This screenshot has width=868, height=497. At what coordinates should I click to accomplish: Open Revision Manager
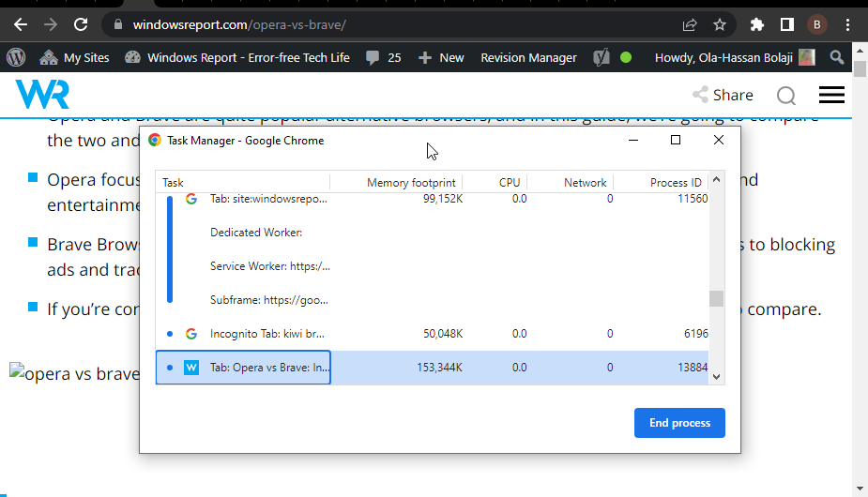click(x=528, y=57)
